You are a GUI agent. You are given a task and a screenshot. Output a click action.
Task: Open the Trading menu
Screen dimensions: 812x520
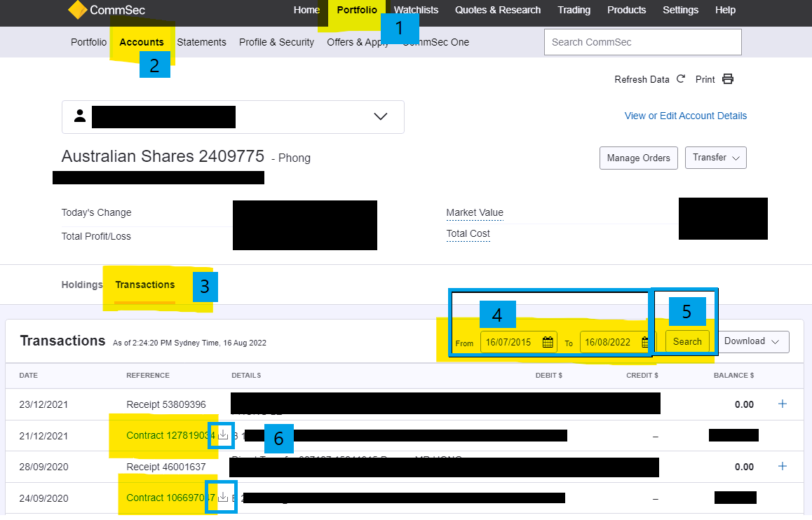point(574,10)
